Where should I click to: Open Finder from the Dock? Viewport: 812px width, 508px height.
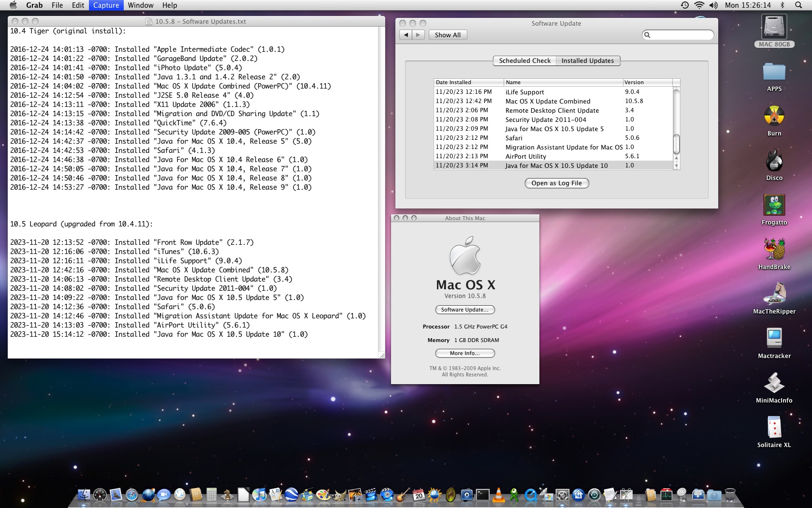84,495
